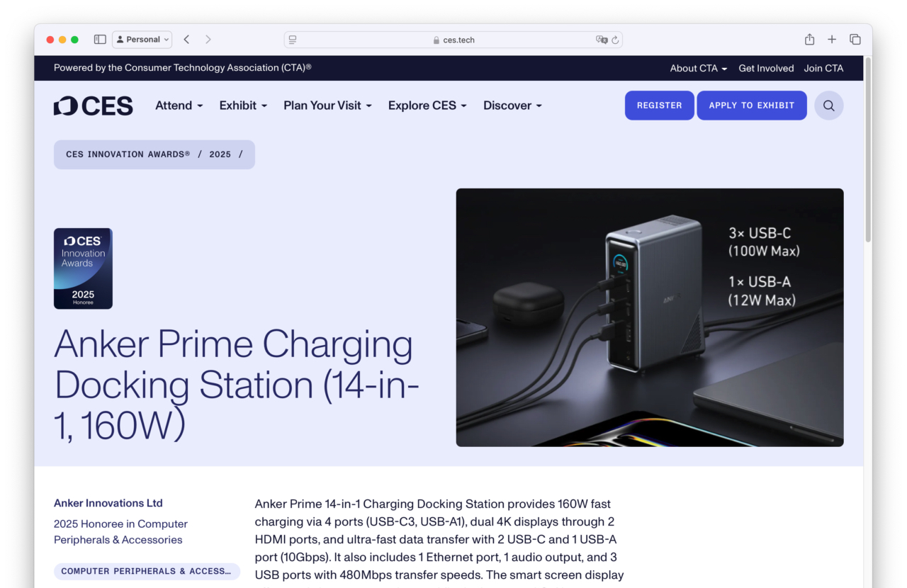Open the CES INNOVATION AWARDS breadcrumb

(x=128, y=154)
